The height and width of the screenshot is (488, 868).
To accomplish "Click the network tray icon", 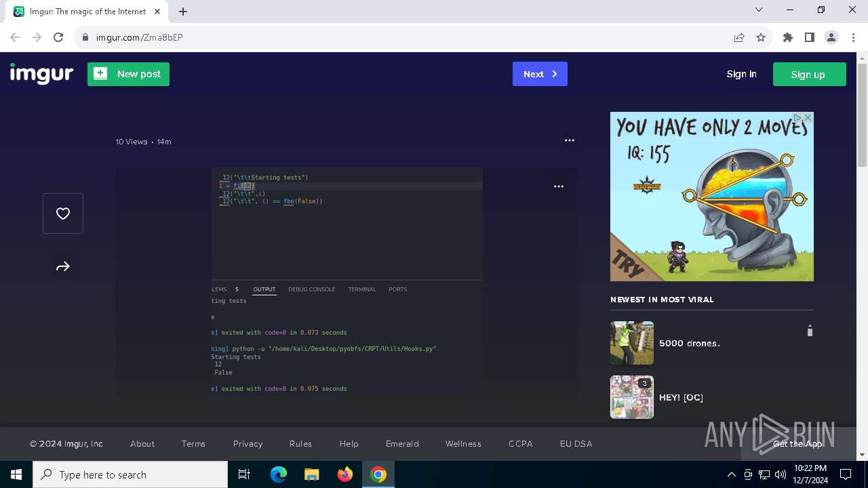I will (x=764, y=474).
